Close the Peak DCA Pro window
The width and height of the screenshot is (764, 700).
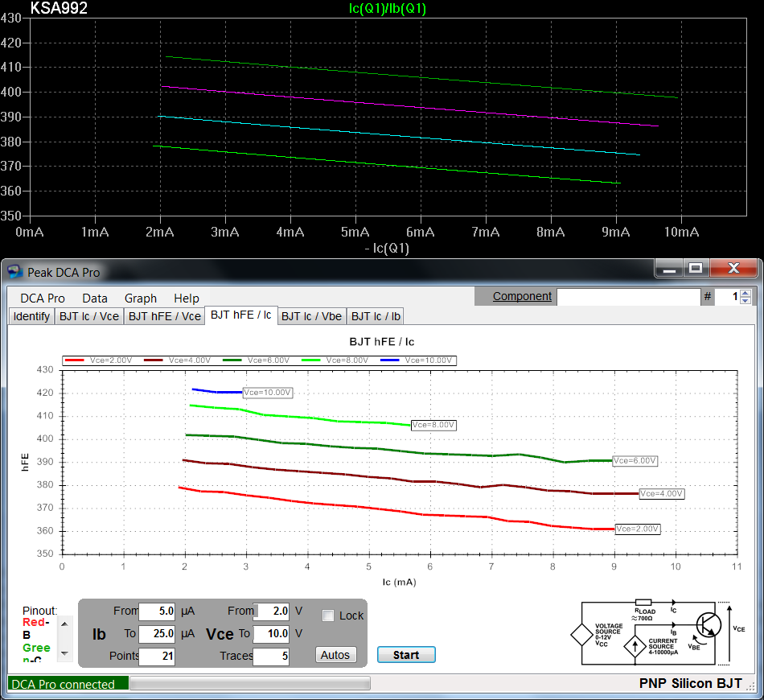pos(733,269)
